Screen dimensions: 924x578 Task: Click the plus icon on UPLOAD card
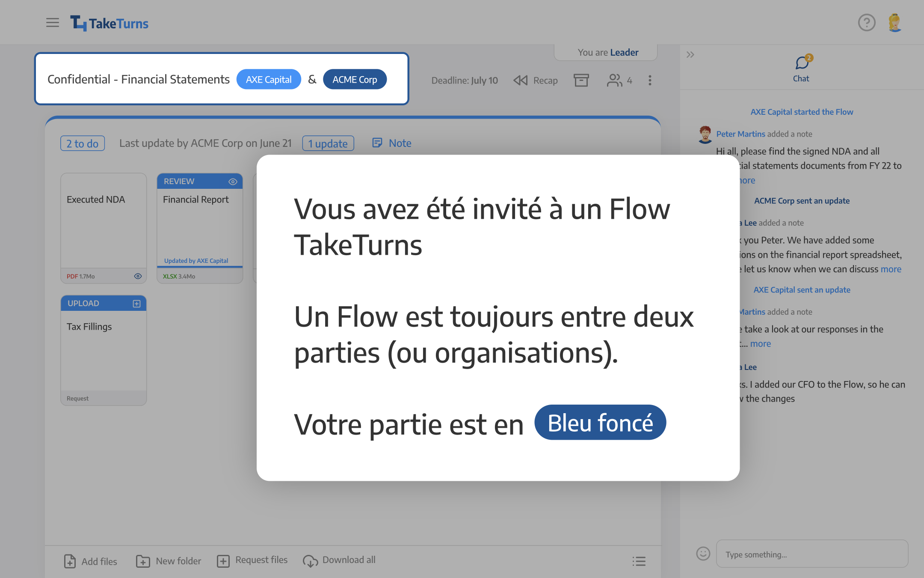coord(137,304)
